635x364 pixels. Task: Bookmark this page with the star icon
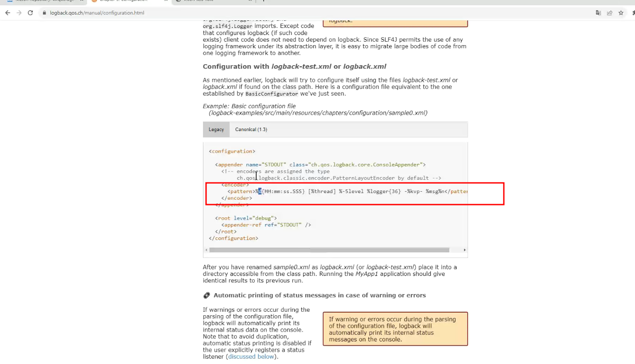click(x=621, y=13)
